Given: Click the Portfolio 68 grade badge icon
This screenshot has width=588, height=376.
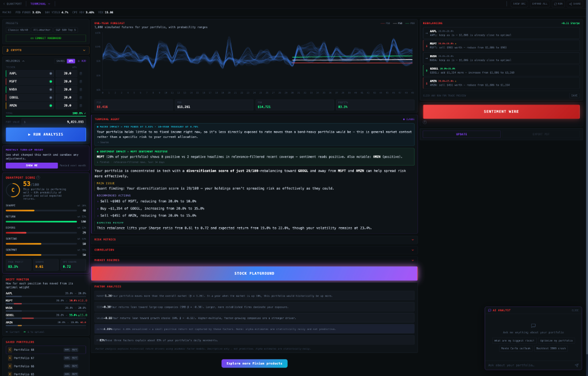Looking at the screenshot, I should 10,350.
